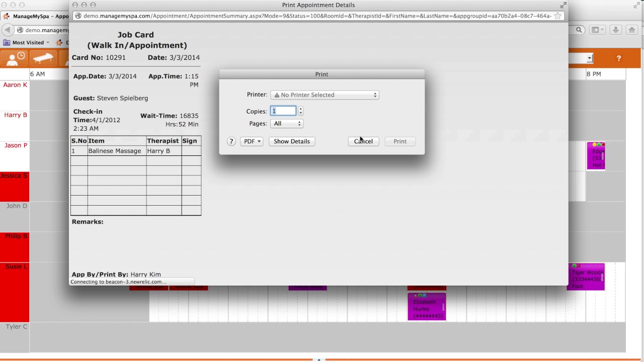Viewport: 644px width, 362px height.
Task: Click the site globe icon in main browser address bar
Action: (20, 30)
